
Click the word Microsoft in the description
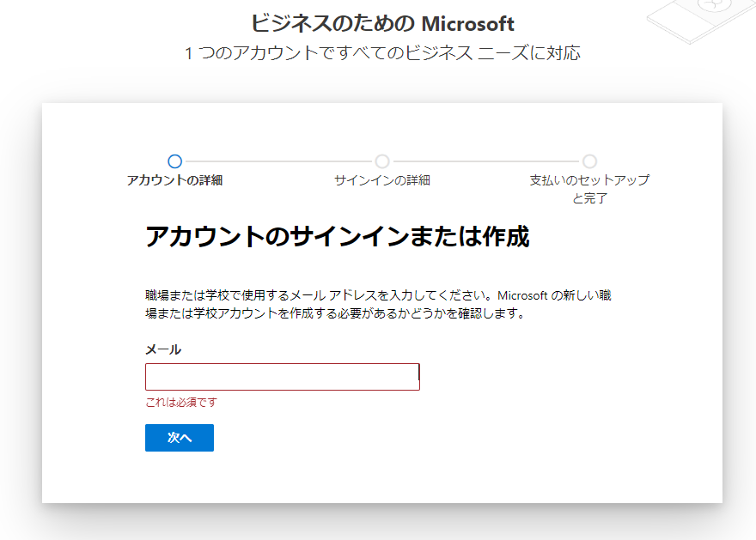click(x=522, y=295)
